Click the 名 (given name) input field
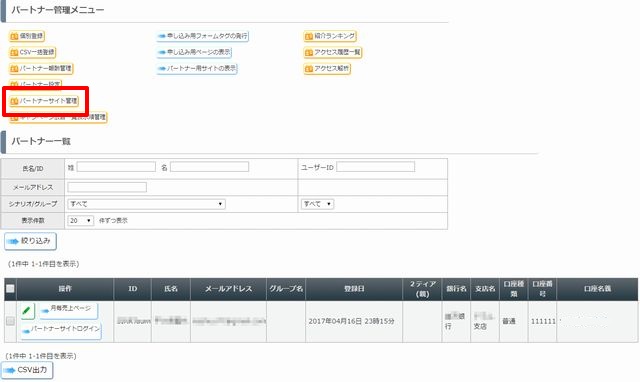 (209, 167)
